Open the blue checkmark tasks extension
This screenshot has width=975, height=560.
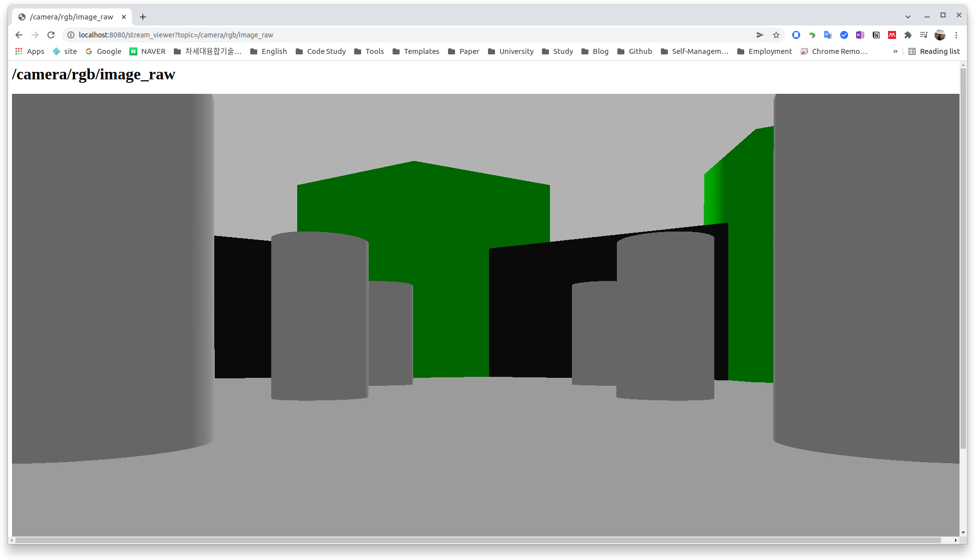coord(844,35)
